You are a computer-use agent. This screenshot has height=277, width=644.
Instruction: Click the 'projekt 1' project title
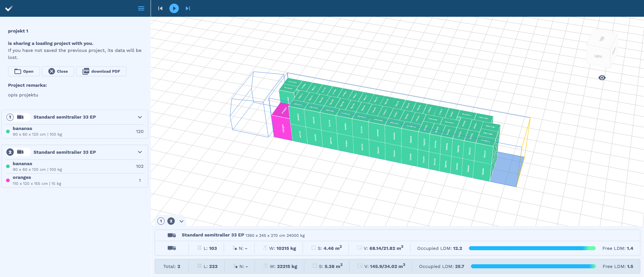click(18, 31)
